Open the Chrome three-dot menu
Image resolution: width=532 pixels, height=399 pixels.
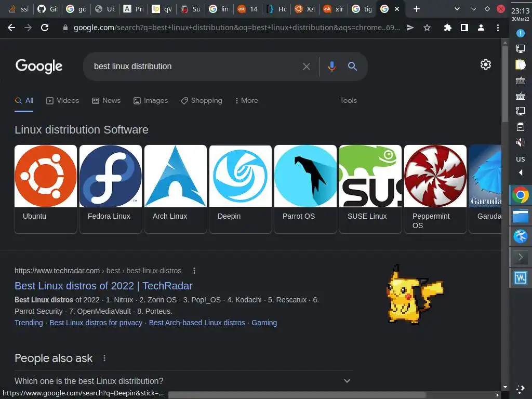498,28
